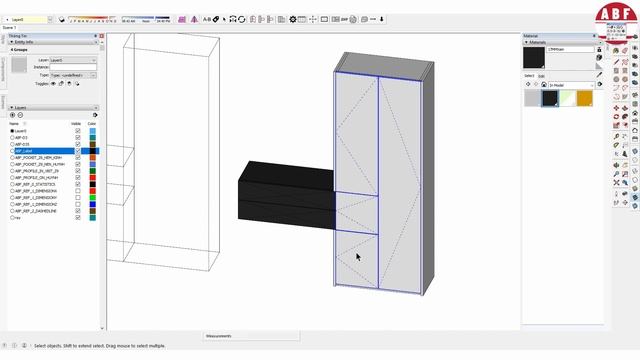This screenshot has width=640, height=360.
Task: Set ABF-D3 as active layer radio button
Action: [12, 138]
